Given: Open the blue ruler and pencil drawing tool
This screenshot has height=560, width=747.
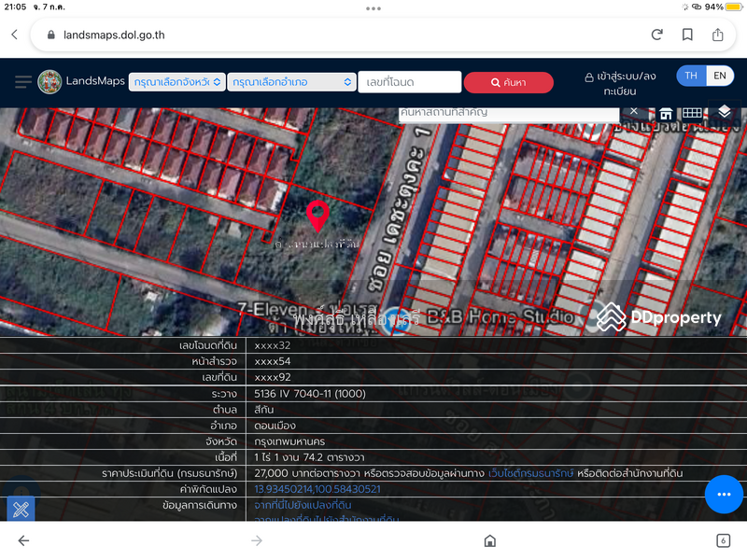Looking at the screenshot, I should (x=21, y=510).
